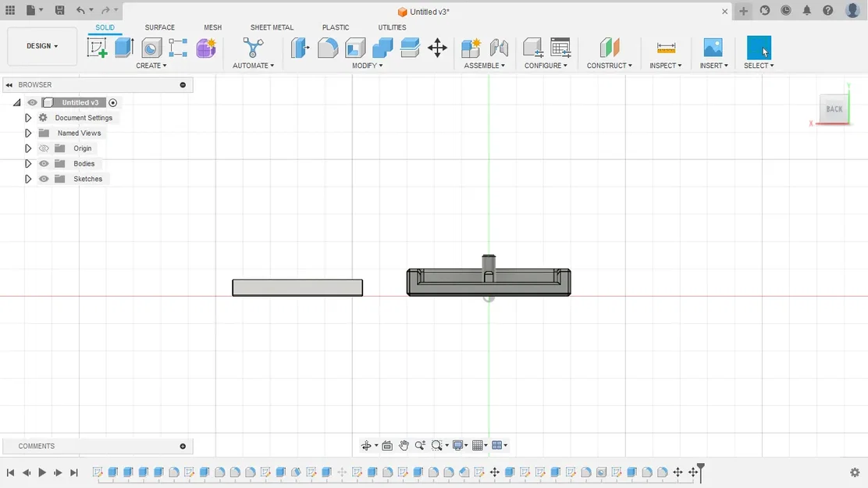Click the Create Form purple icon
Screen dimensions: 868x488
[x=206, y=48]
